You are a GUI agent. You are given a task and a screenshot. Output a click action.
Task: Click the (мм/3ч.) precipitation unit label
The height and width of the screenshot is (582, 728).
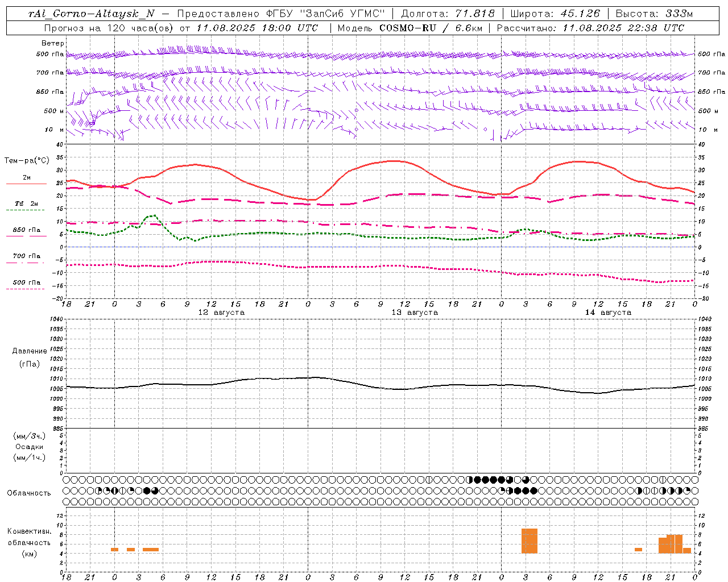pos(30,436)
